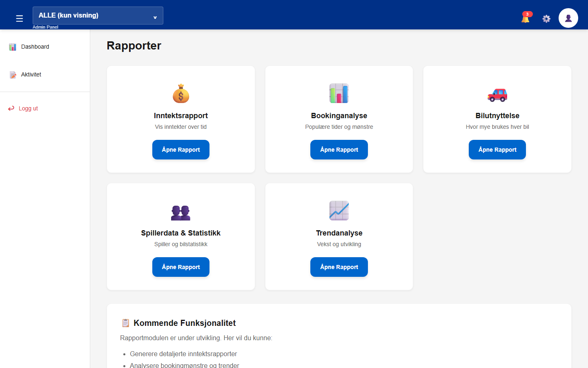Viewport: 588px width, 368px height.
Task: Open the Inntektsrapport report
Action: pos(181,150)
